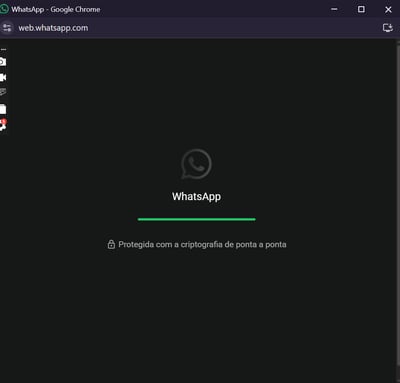Open settings gear with red notification badge
Viewport: 400px width, 383px height.
(x=3, y=125)
